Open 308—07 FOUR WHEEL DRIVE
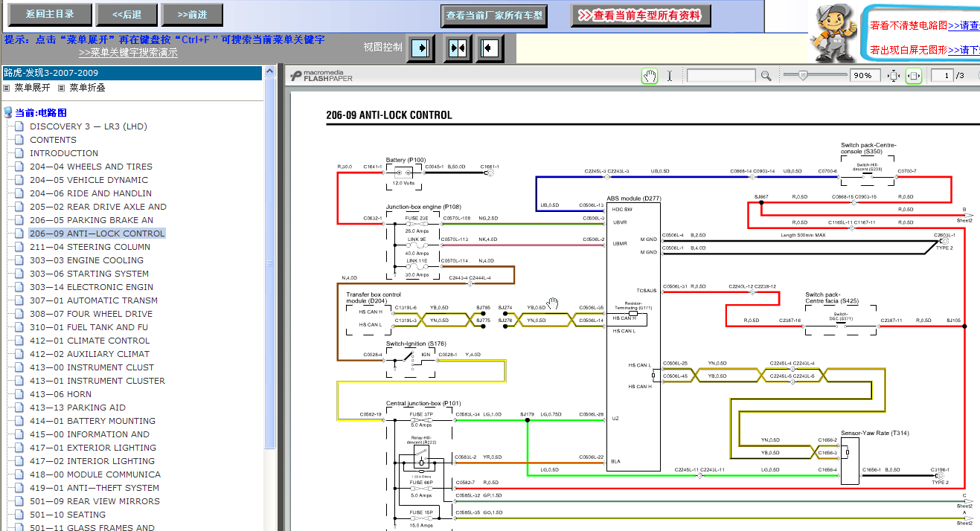 91,314
